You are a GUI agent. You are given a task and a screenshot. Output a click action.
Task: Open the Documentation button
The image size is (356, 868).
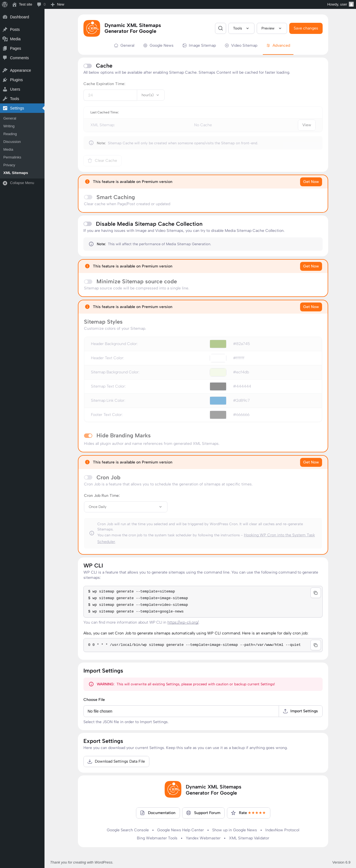point(158,813)
